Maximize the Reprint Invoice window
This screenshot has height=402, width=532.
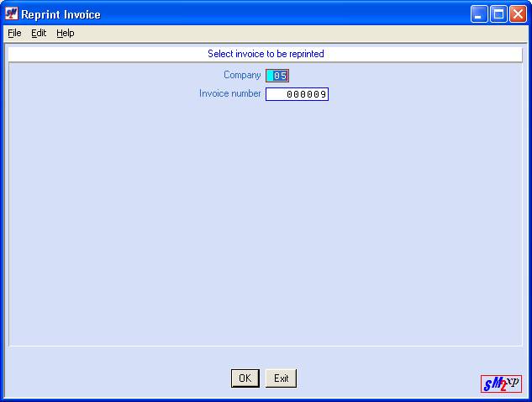tap(498, 14)
